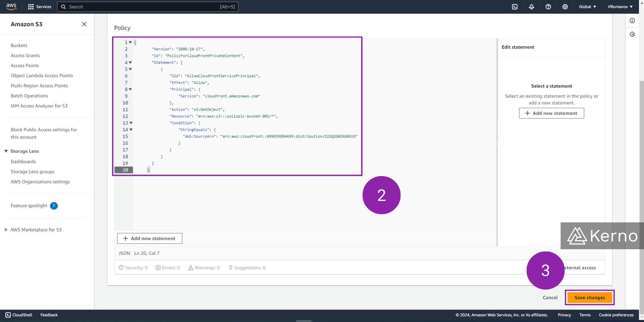Open CloudShell in footer
644x322 pixels.
tap(19, 315)
